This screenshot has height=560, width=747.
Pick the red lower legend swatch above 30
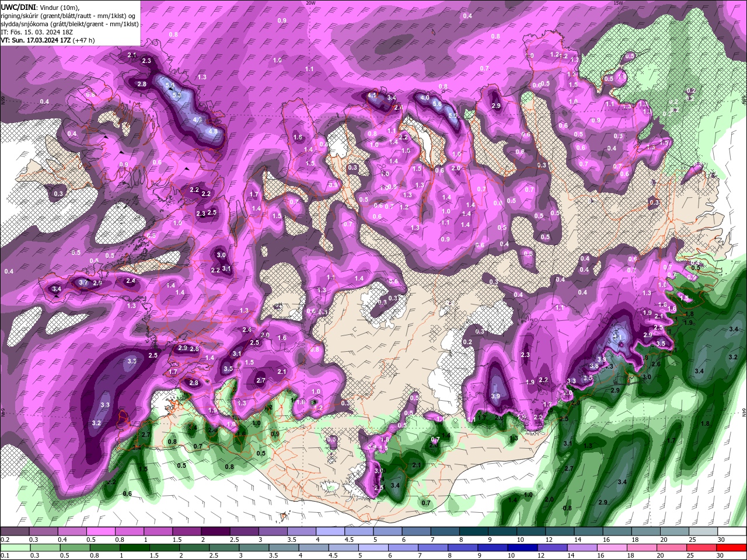tap(732, 548)
